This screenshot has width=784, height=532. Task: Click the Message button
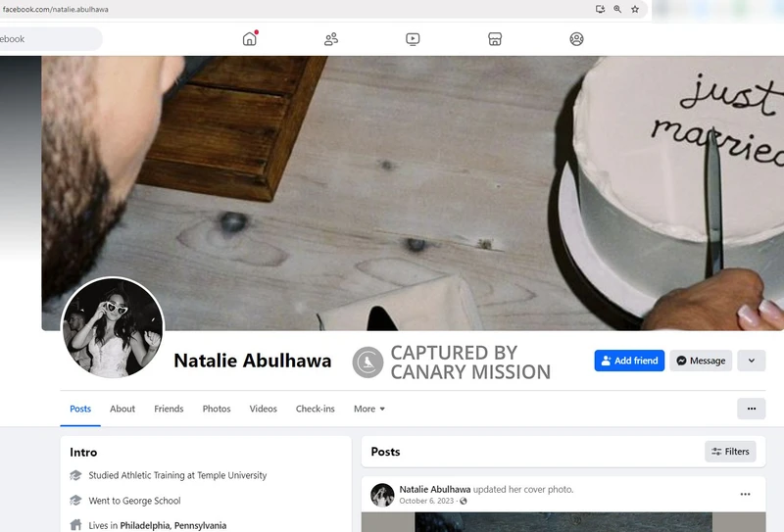coord(701,361)
